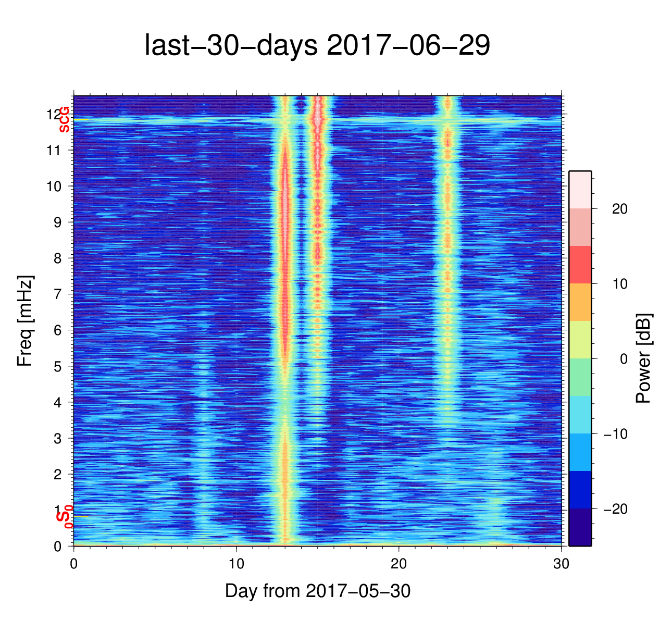Pick the darkest purple swatch at colorbar bottom
The height and width of the screenshot is (620, 672).
pyautogui.click(x=580, y=527)
